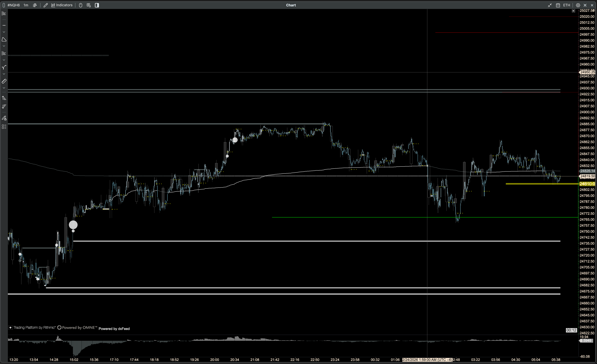Expand the line tool options chevron
Image resolution: width=597 pixels, height=364 pixels.
[4, 32]
